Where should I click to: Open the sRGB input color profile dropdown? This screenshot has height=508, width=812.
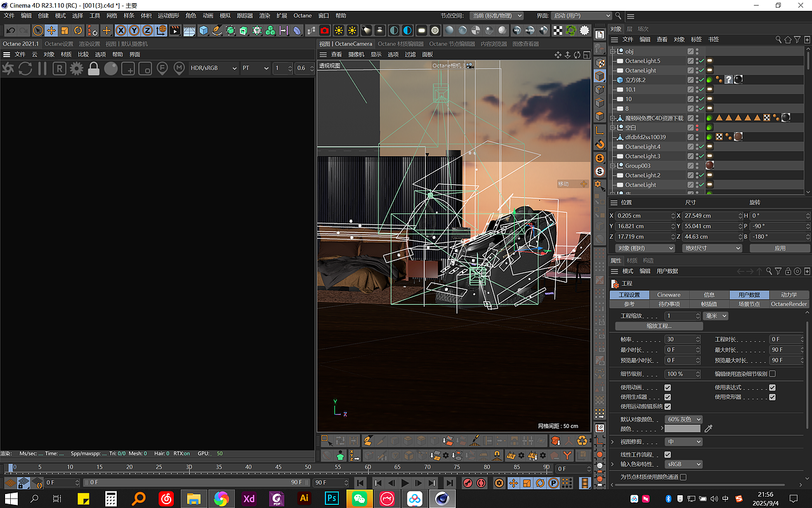click(684, 464)
